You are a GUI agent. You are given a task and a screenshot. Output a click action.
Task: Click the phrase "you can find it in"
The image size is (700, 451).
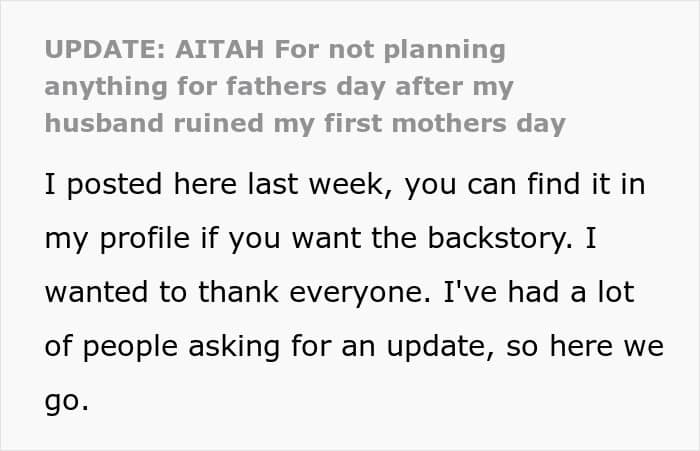click(525, 185)
